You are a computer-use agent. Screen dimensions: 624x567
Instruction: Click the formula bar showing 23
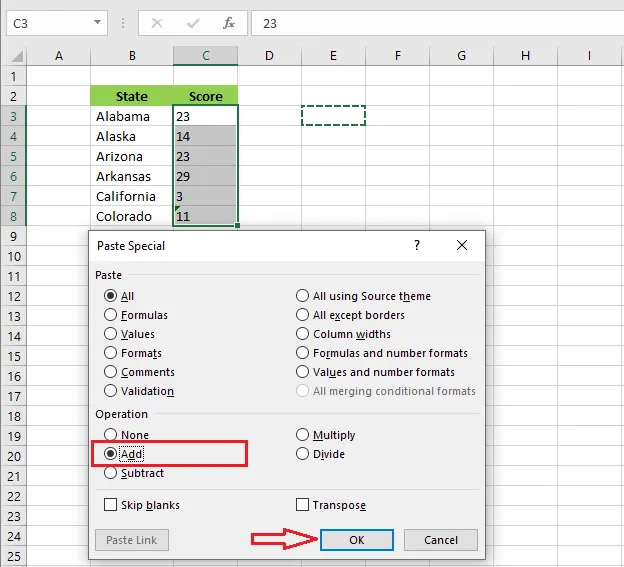(438, 23)
